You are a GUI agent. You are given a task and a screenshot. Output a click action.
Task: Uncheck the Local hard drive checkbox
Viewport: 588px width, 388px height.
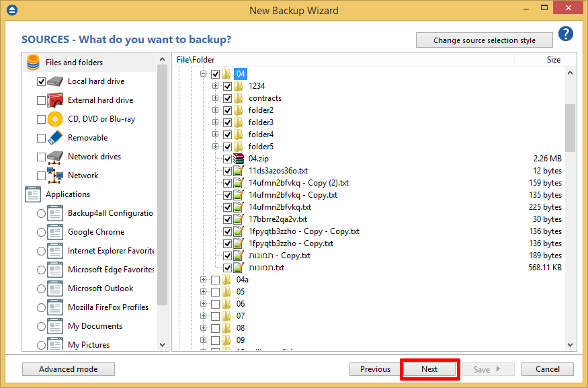tap(41, 81)
